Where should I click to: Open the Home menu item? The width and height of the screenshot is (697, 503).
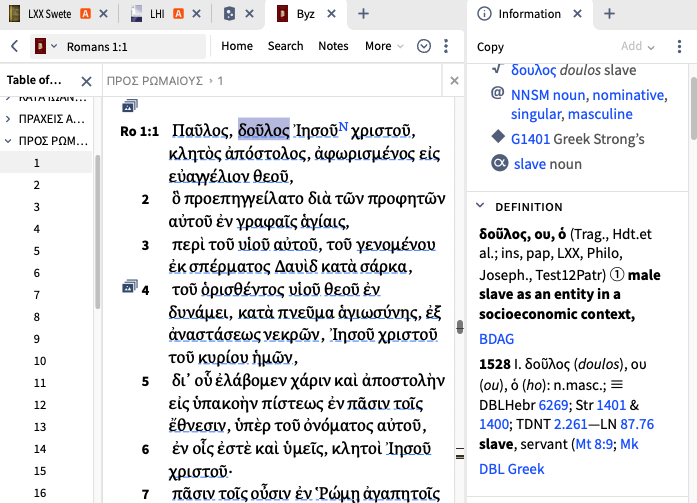point(237,46)
